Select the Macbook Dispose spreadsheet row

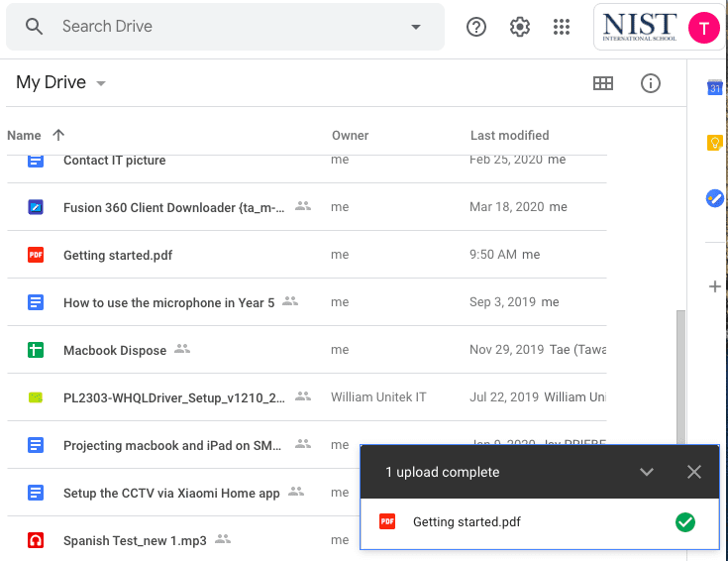[x=116, y=350]
